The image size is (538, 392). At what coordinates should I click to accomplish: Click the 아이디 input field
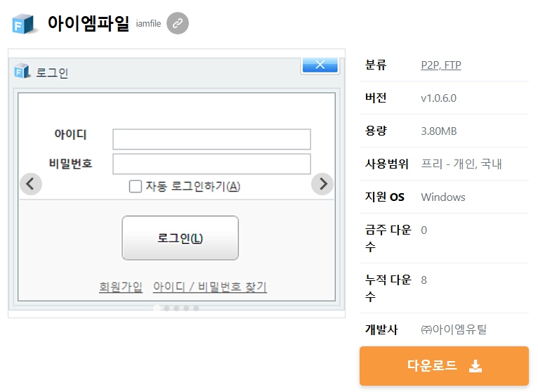(211, 139)
